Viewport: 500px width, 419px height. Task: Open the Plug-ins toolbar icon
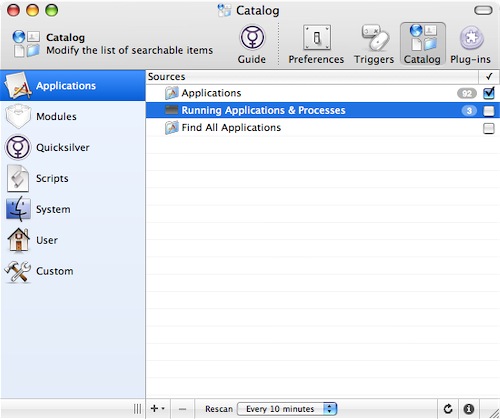tap(471, 44)
